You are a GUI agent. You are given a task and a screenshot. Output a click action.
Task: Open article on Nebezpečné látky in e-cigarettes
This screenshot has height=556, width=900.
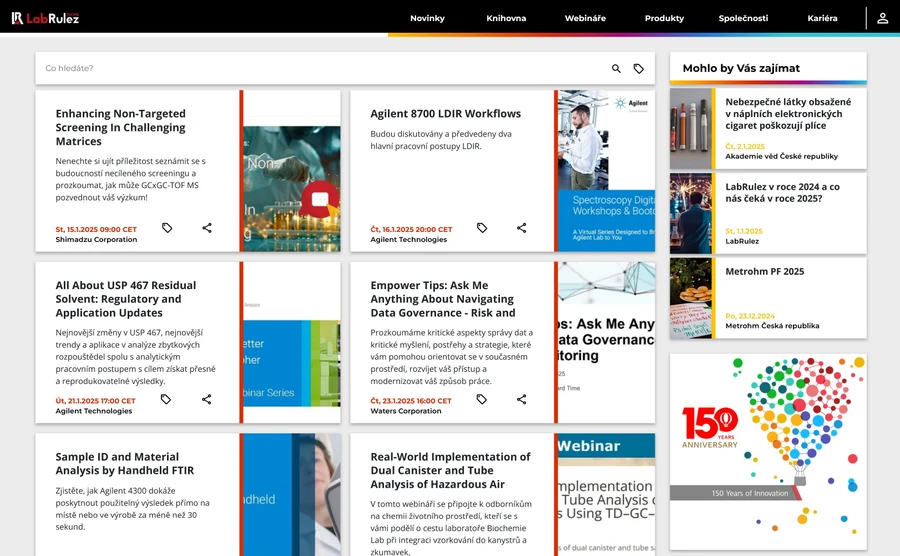coord(788,114)
